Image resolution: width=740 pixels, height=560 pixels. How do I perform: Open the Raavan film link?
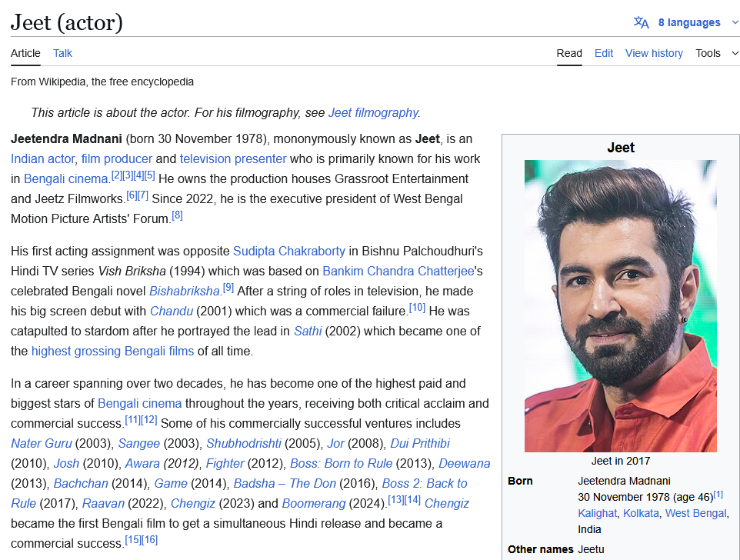click(103, 503)
